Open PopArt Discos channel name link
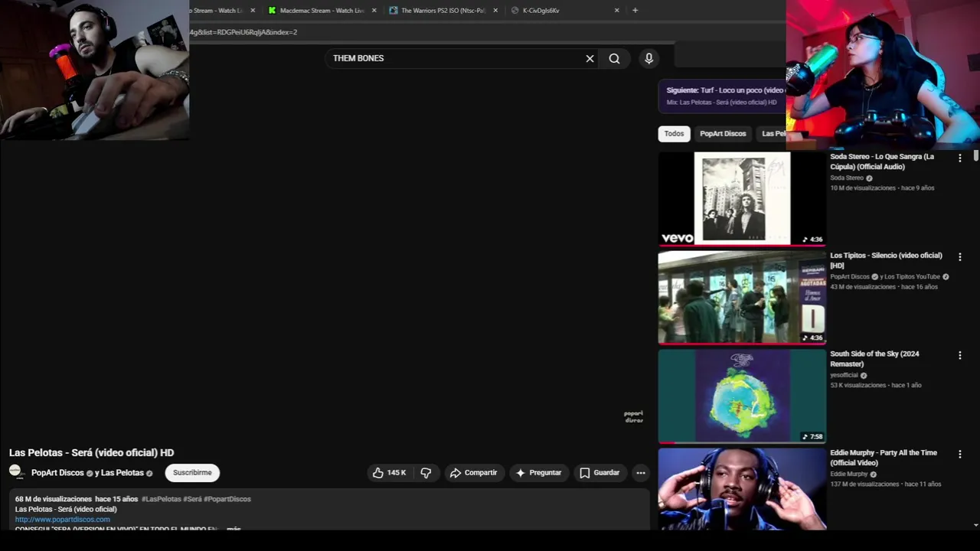This screenshot has width=980, height=551. tap(57, 473)
